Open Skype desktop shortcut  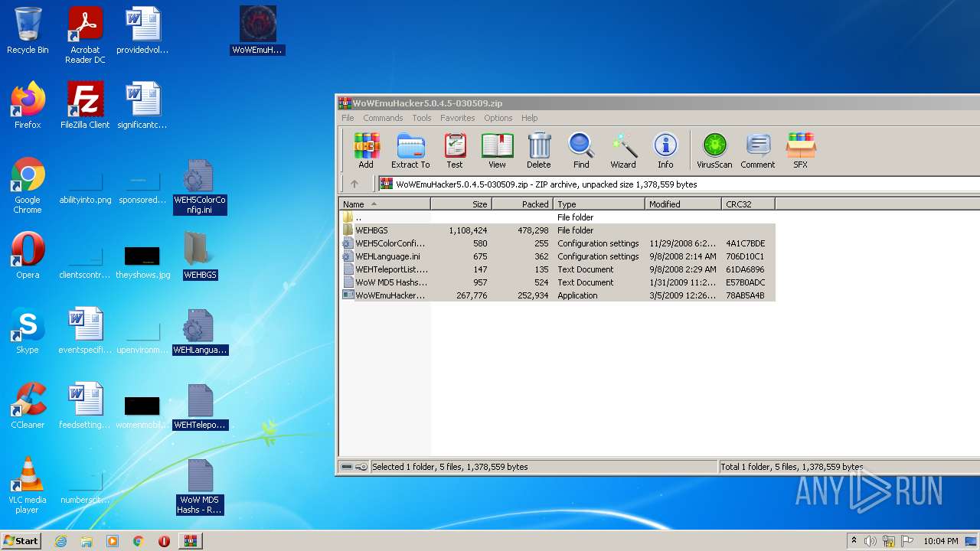(28, 331)
